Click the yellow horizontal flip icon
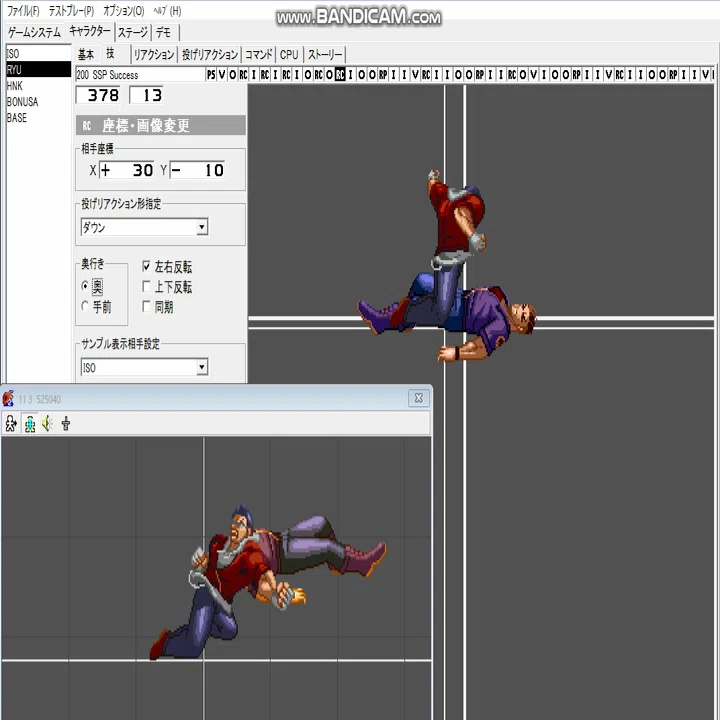The image size is (720, 720). tap(48, 423)
